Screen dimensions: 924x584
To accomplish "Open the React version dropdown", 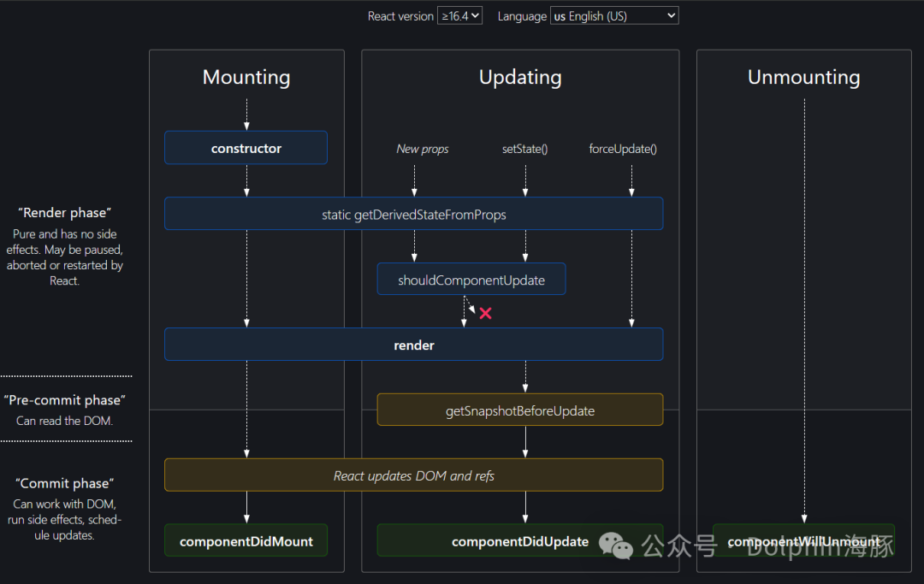I will tap(459, 16).
